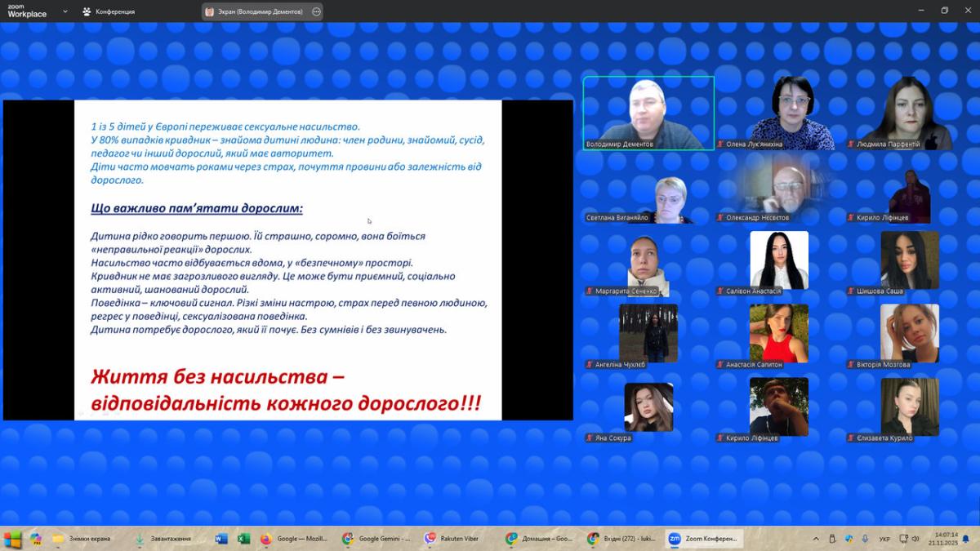Image resolution: width=980 pixels, height=551 pixels.
Task: Click the Windows Start button
Action: click(x=12, y=539)
